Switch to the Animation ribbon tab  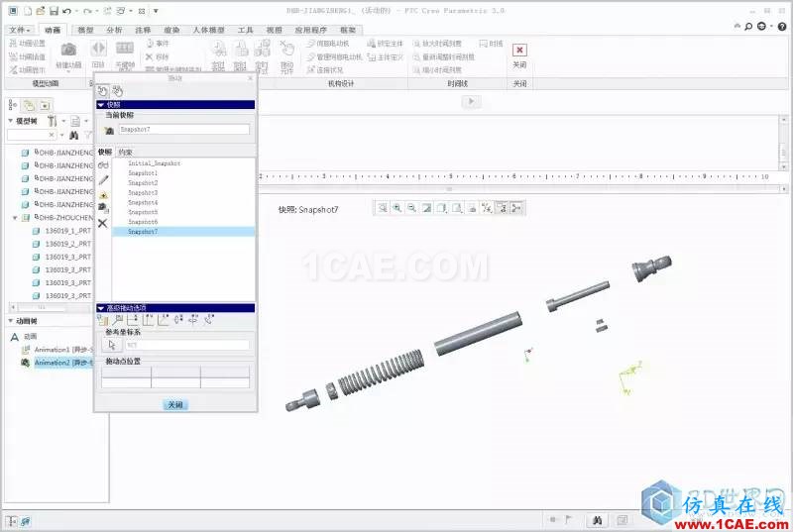click(53, 31)
